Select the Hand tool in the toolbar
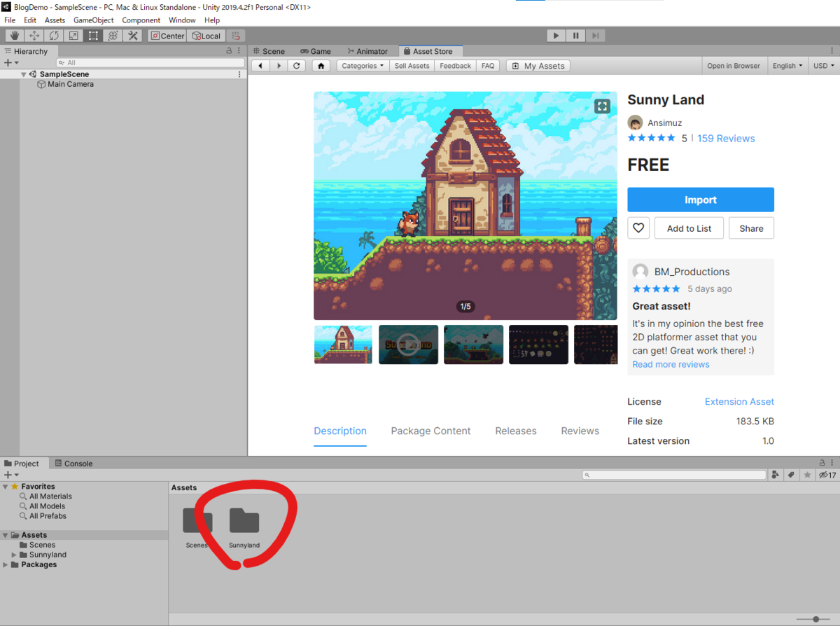 tap(14, 36)
